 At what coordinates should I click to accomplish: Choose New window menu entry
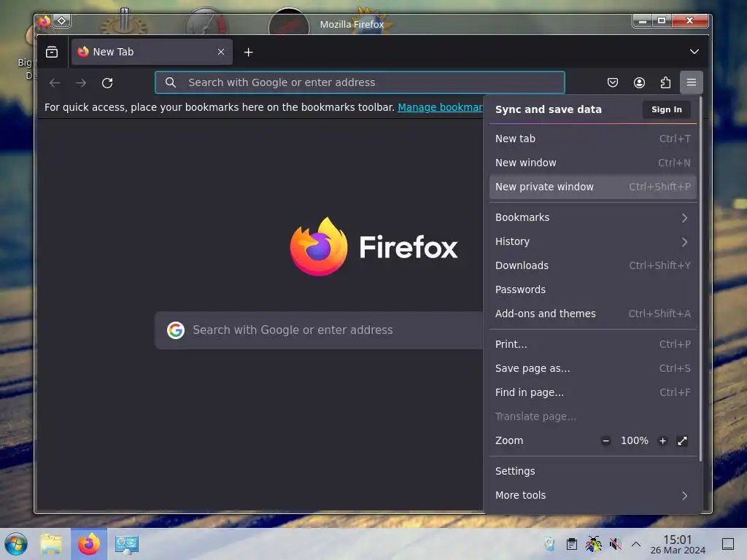click(592, 163)
